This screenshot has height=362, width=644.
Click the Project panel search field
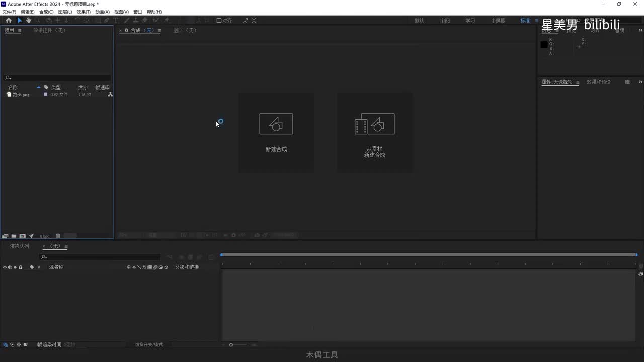tap(57, 78)
